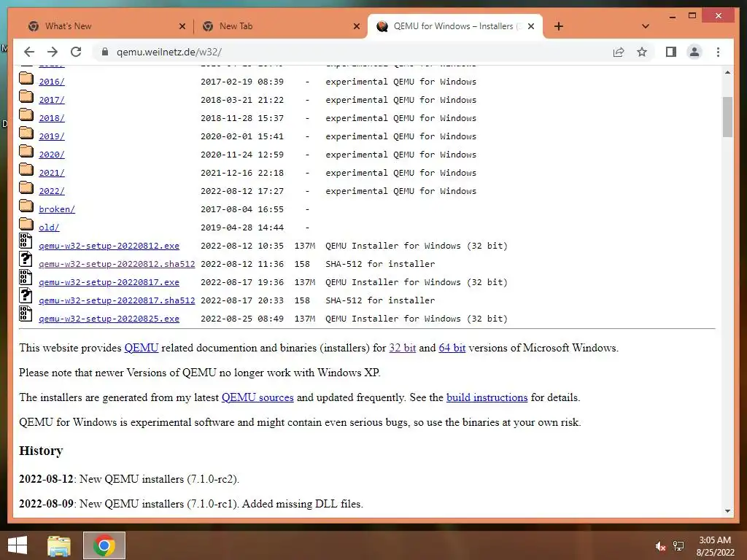Click the folder icon next to broken/
Image resolution: width=747 pixels, height=560 pixels.
tap(26, 206)
